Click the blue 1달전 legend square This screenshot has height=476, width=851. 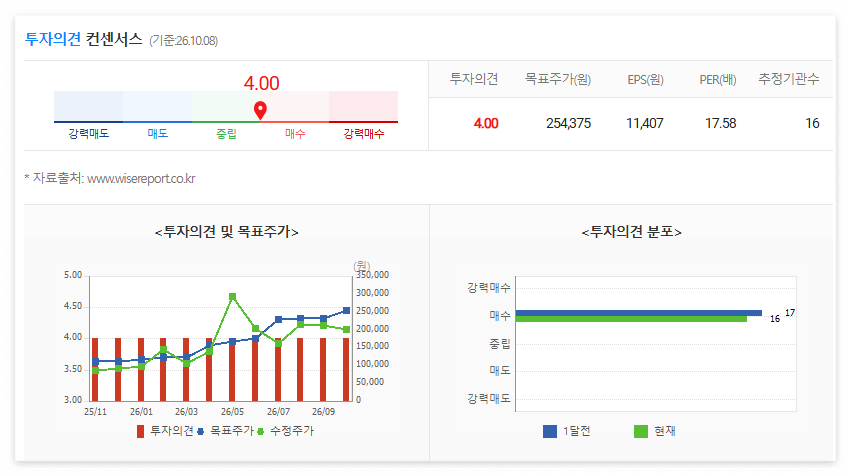tap(550, 431)
